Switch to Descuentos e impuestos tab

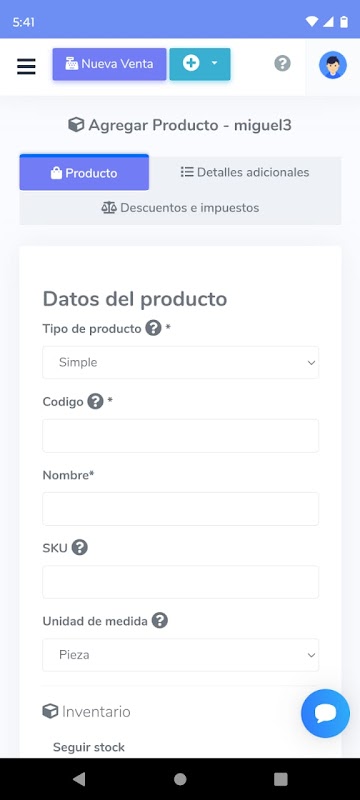pyautogui.click(x=181, y=208)
